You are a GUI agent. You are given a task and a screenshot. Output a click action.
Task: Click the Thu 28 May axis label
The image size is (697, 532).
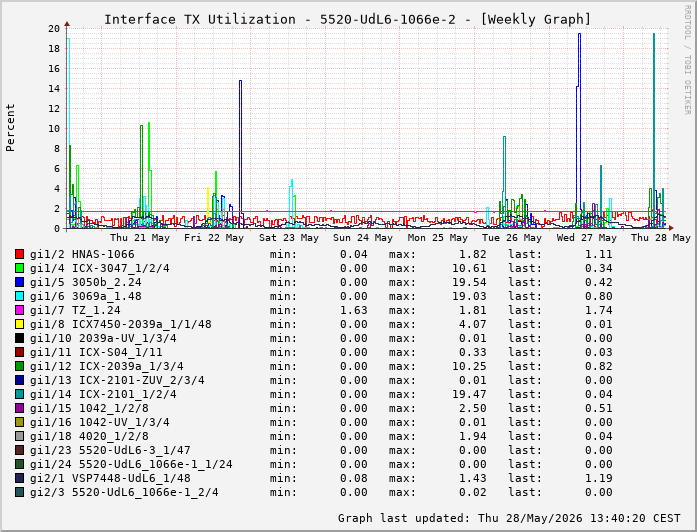(661, 238)
